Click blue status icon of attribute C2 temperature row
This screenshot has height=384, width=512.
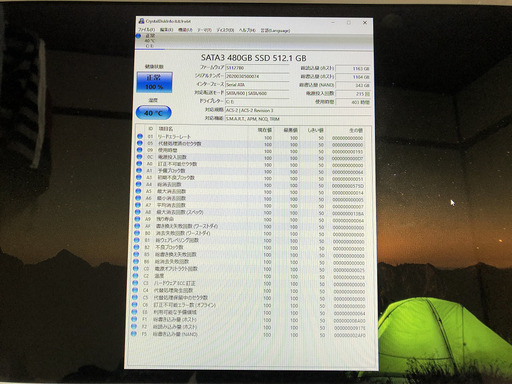[x=135, y=276]
